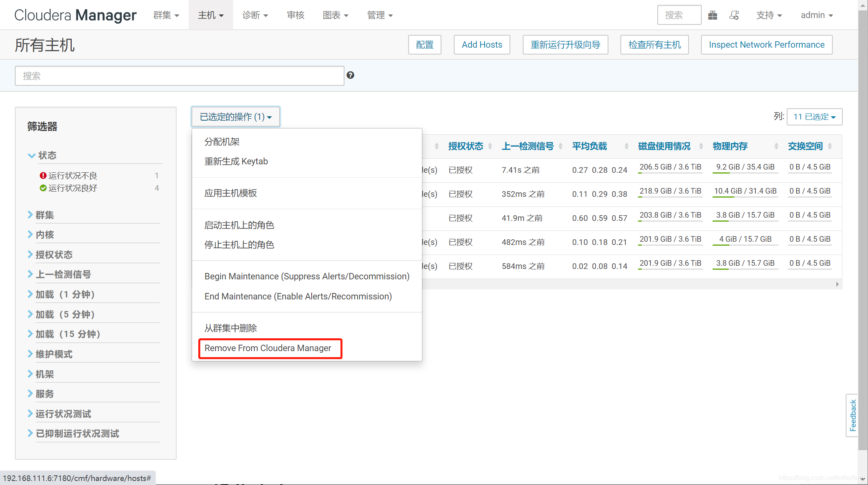This screenshot has height=485, width=868.
Task: Expand the 维护模式 filter section
Action: point(54,354)
